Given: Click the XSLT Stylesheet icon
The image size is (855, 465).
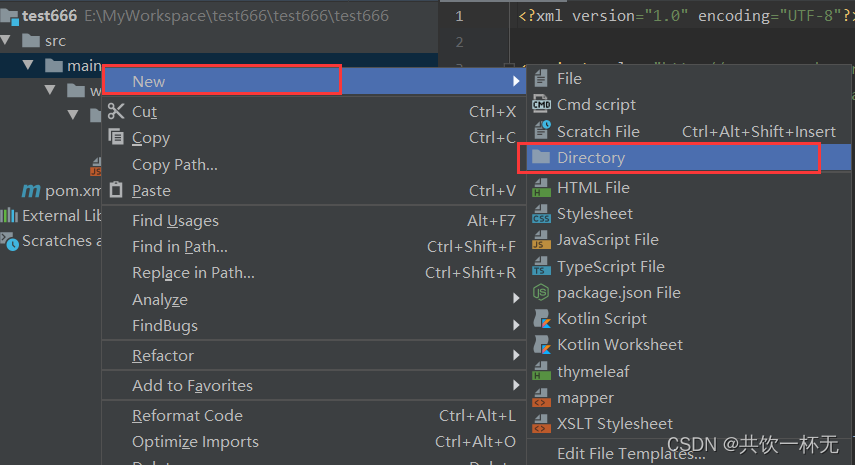Looking at the screenshot, I should coord(541,424).
